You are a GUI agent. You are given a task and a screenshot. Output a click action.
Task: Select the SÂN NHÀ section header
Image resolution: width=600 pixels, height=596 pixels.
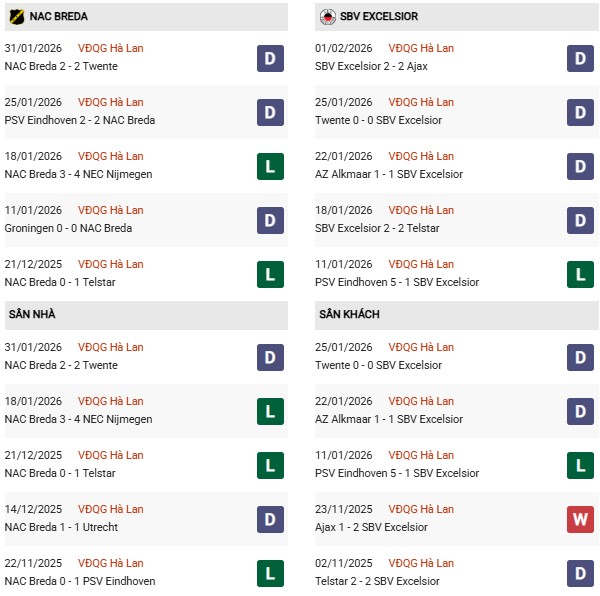pyautogui.click(x=34, y=314)
